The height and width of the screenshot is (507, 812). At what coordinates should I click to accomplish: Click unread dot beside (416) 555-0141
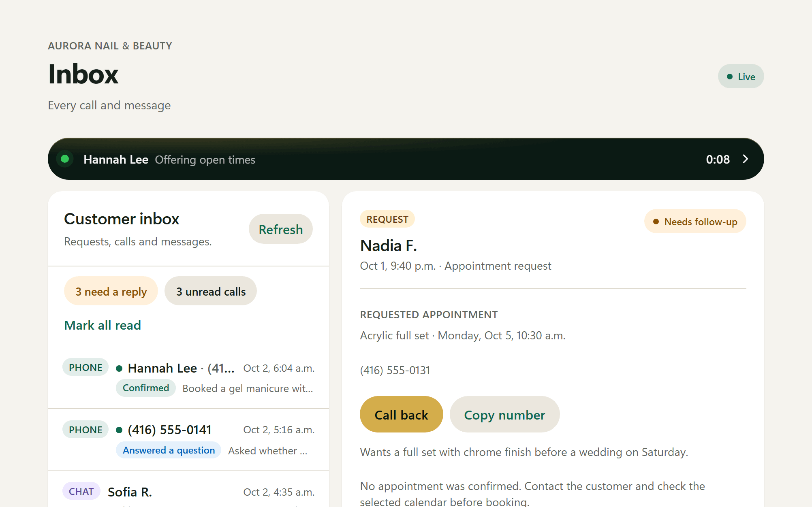point(119,430)
